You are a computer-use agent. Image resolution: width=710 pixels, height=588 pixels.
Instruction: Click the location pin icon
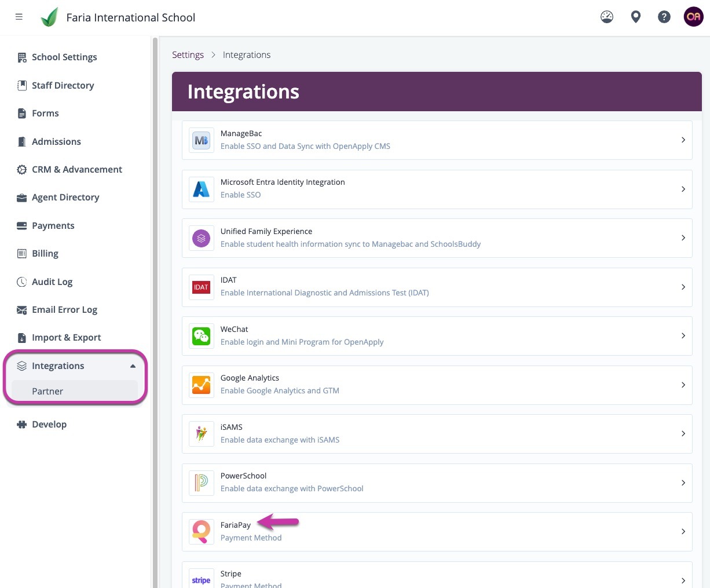(636, 17)
